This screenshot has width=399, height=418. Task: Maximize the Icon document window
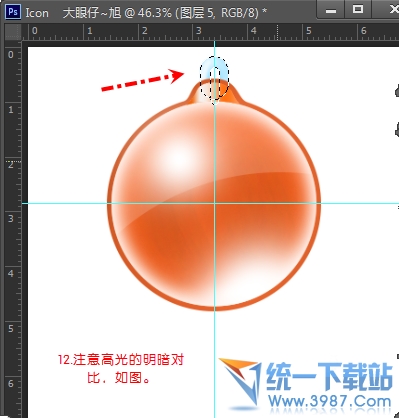358,9
